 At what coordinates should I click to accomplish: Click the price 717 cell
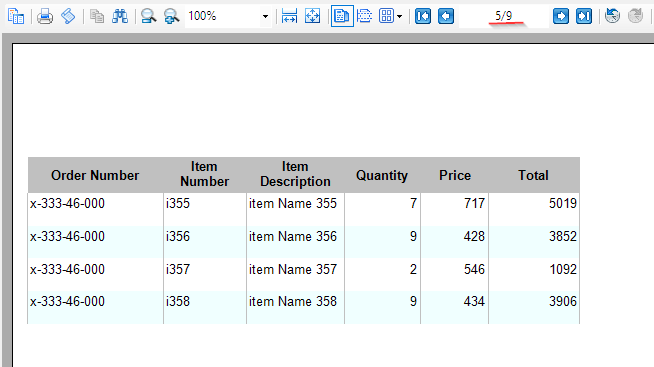(x=455, y=209)
